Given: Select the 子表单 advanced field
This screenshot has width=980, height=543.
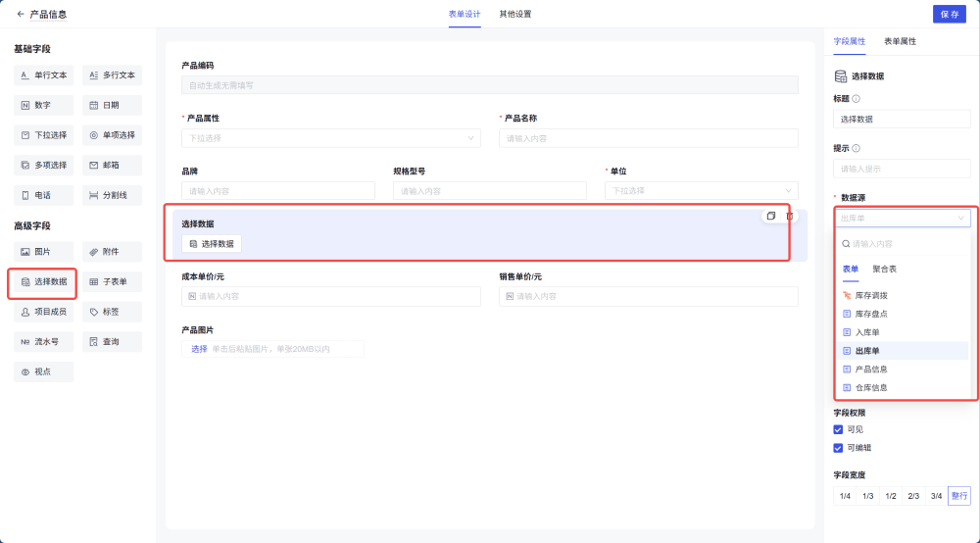Looking at the screenshot, I should pyautogui.click(x=112, y=282).
